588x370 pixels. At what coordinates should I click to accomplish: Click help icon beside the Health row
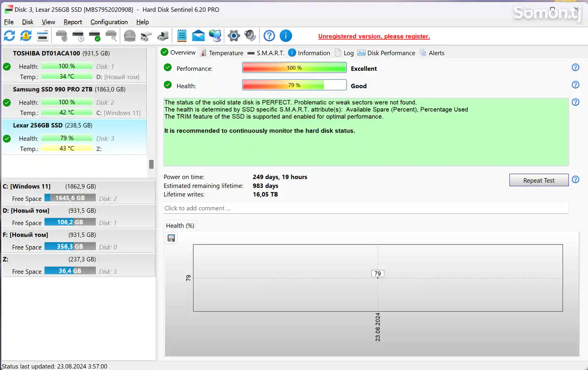coord(576,85)
